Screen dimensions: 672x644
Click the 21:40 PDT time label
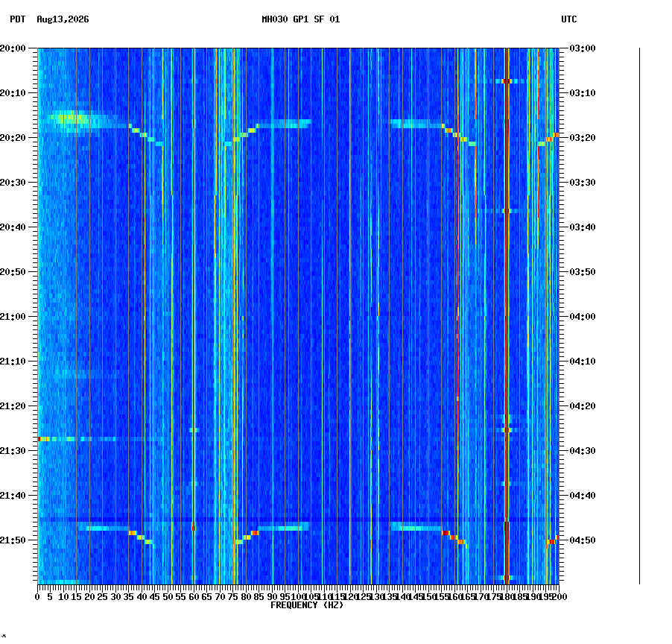(13, 496)
